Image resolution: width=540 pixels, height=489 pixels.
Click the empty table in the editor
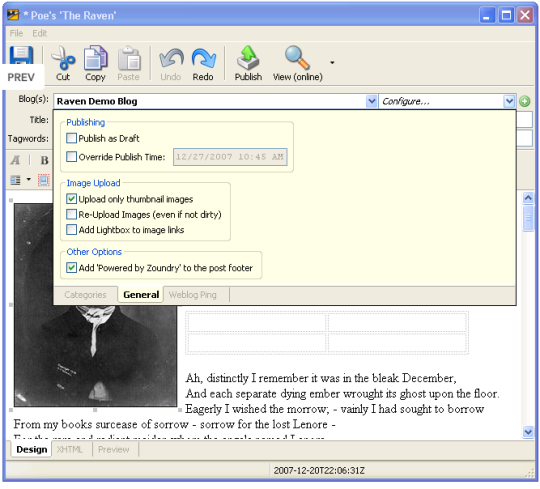pos(326,333)
